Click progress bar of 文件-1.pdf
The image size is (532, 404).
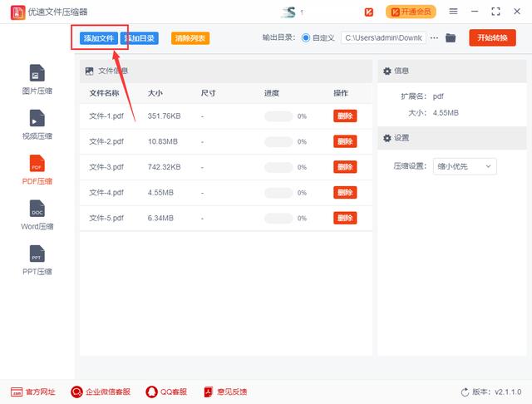[x=278, y=116]
